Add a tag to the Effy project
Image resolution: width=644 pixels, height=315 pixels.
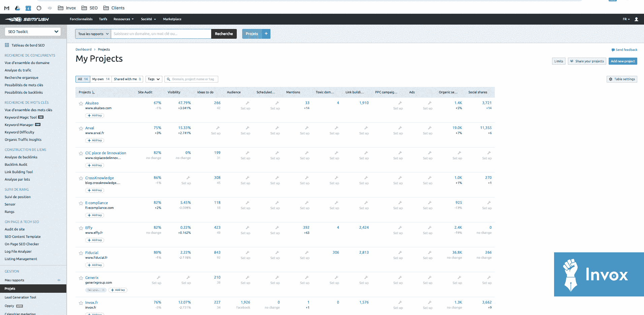95,240
